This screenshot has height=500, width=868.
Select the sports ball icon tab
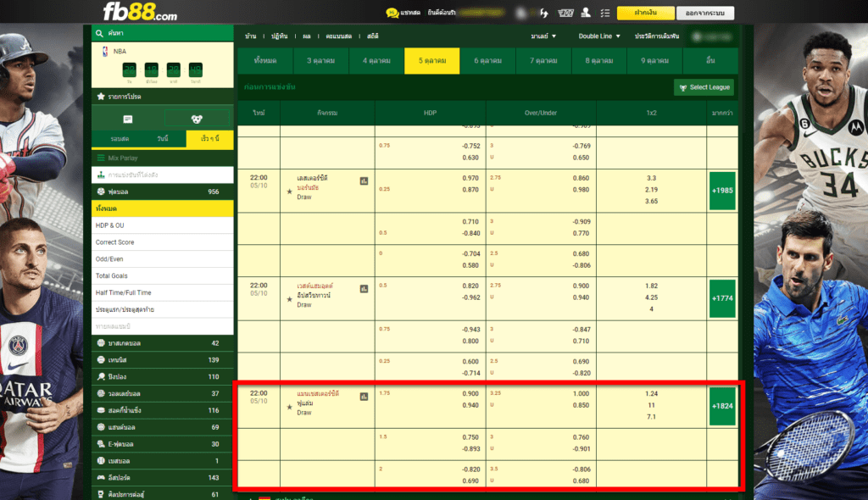pos(197,119)
